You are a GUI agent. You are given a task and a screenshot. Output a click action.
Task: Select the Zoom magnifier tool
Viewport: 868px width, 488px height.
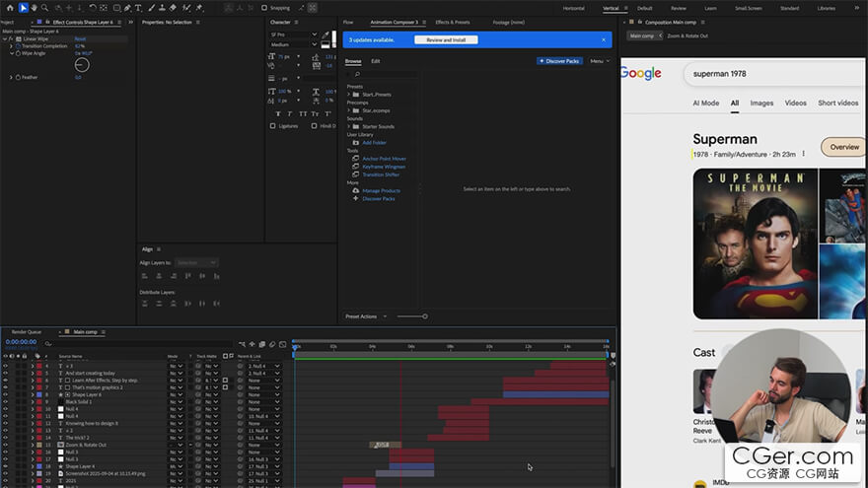click(x=45, y=8)
